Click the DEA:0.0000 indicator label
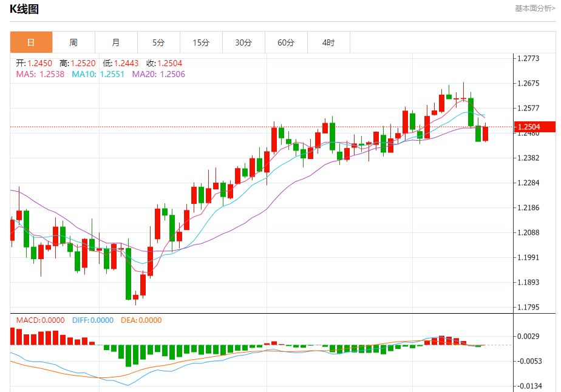This screenshot has height=392, width=561. (x=141, y=320)
